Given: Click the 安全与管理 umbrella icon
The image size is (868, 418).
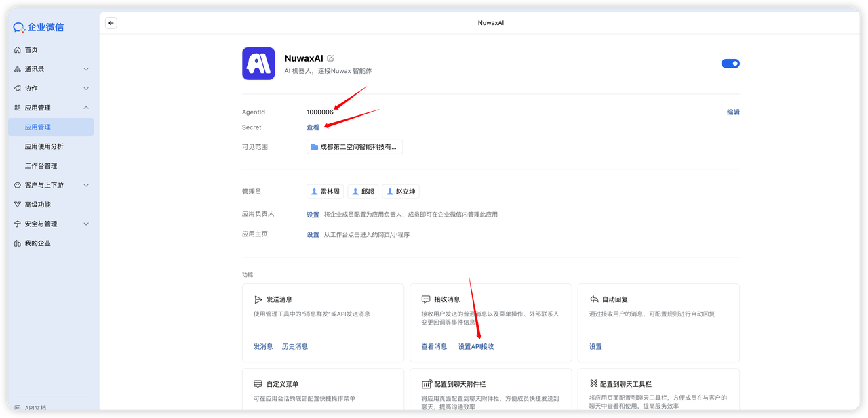Looking at the screenshot, I should coord(18,224).
